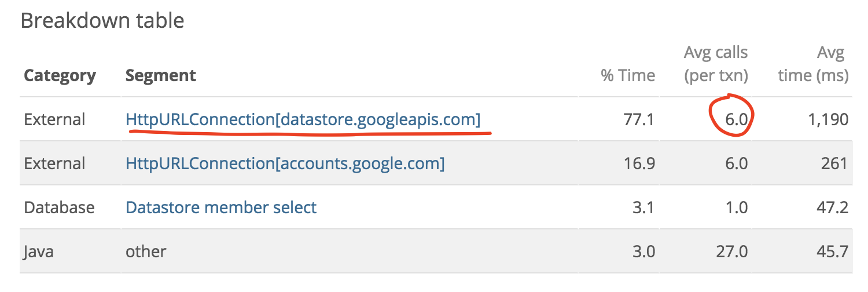Sort by the Category column header
Viewport: 868px width, 292px height.
(60, 76)
